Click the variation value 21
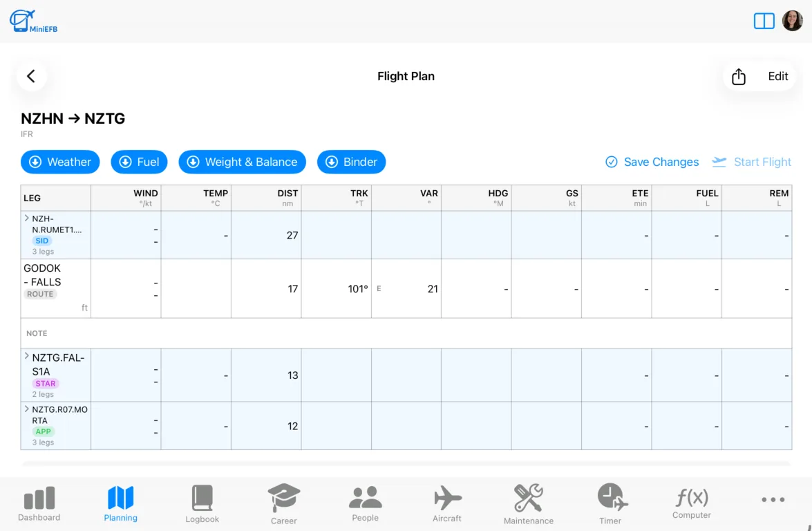 click(x=433, y=289)
